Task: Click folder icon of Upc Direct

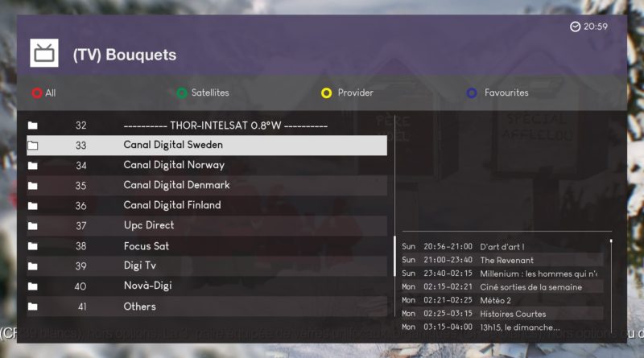Action: [33, 226]
